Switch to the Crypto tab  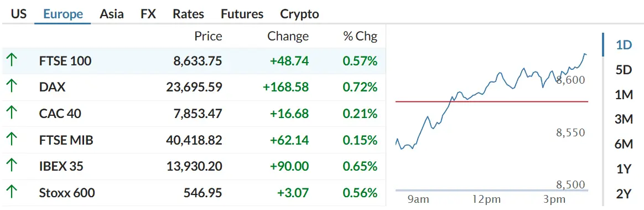pos(299,14)
